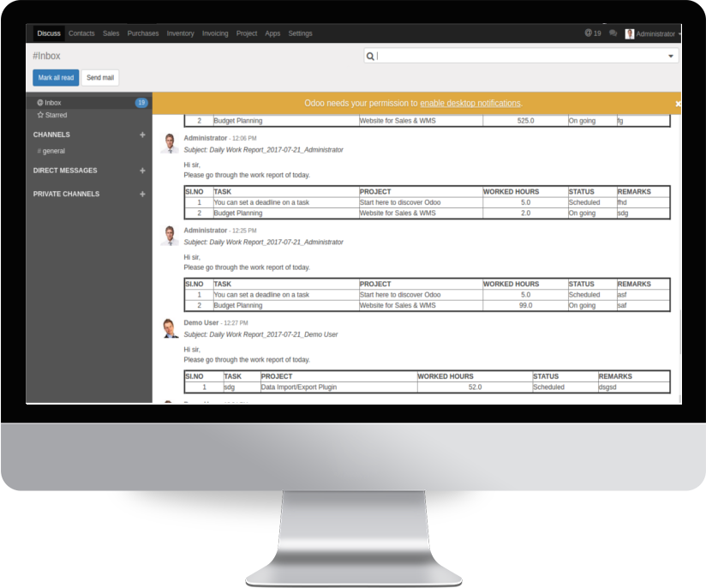The image size is (706, 588).
Task: Click the search magnifier icon
Action: pyautogui.click(x=370, y=57)
